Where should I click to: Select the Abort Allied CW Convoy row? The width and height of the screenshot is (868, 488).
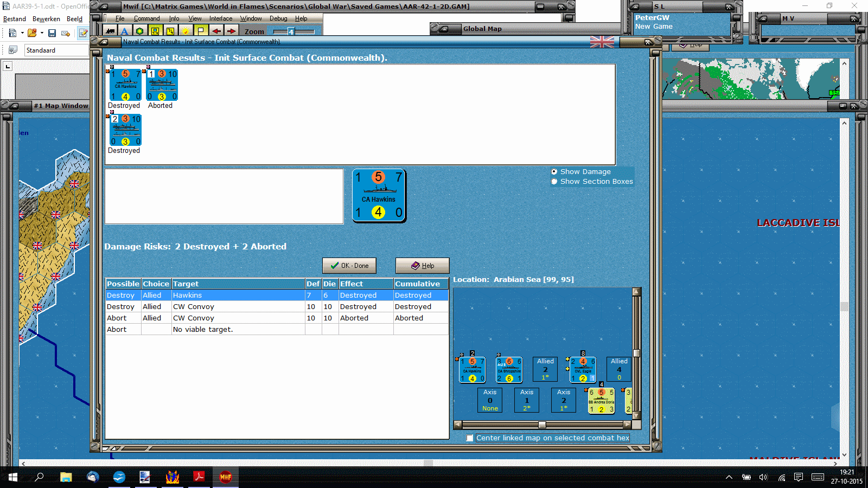coord(277,318)
